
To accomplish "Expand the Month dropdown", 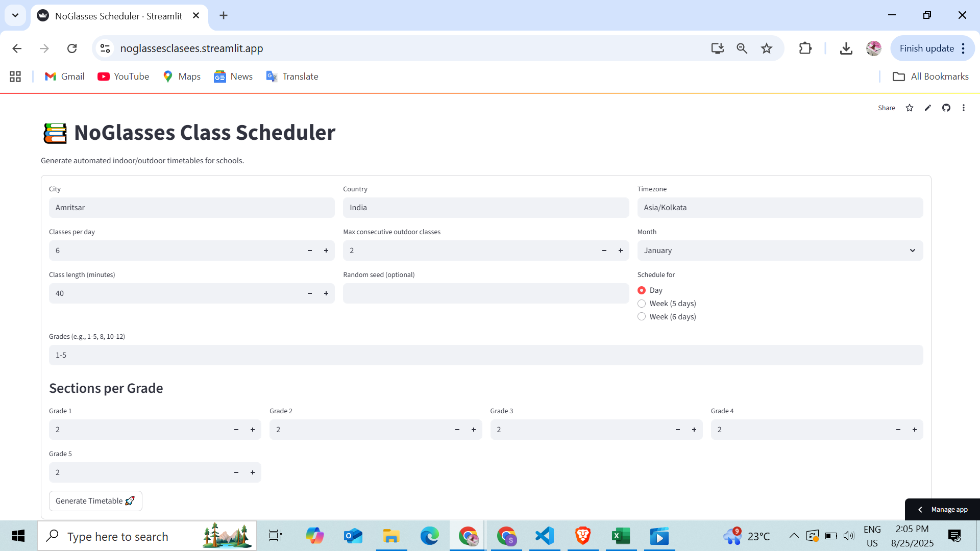I will coord(779,251).
